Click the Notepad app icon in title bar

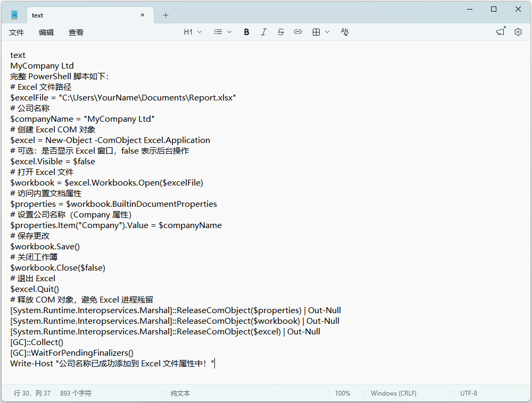[14, 15]
